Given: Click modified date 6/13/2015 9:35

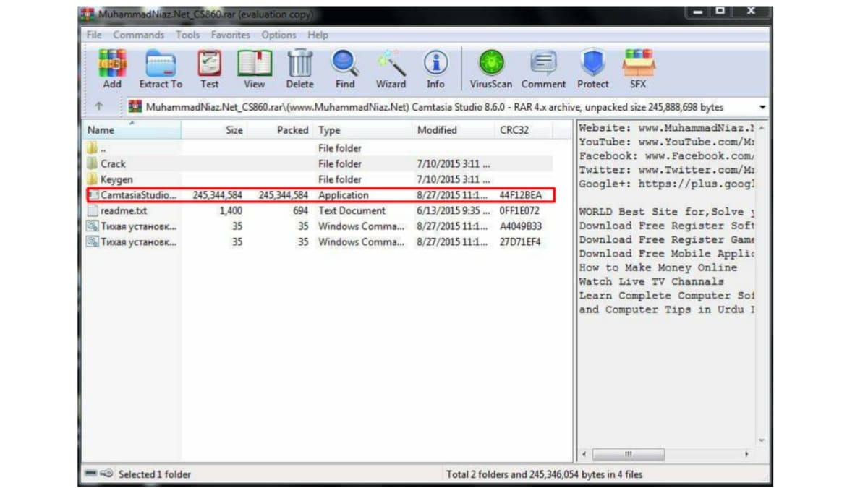Looking at the screenshot, I should point(454,211).
